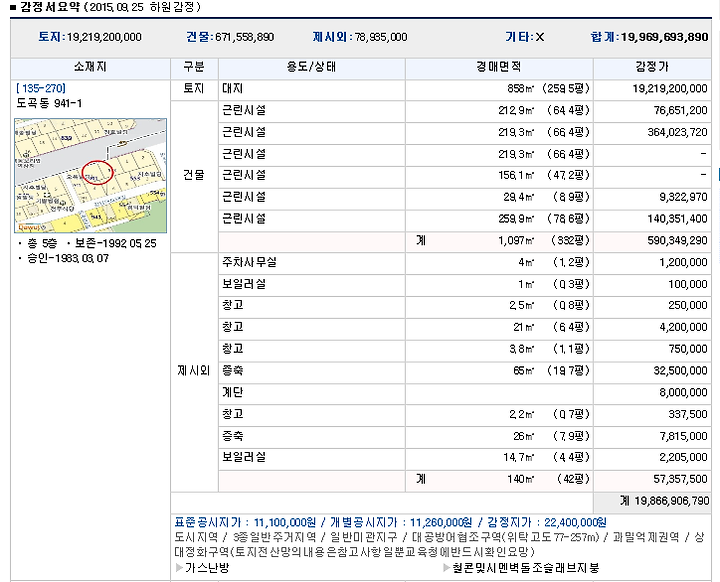Select the 76,651,200 appraisal value
The image size is (720, 582).
681,111
